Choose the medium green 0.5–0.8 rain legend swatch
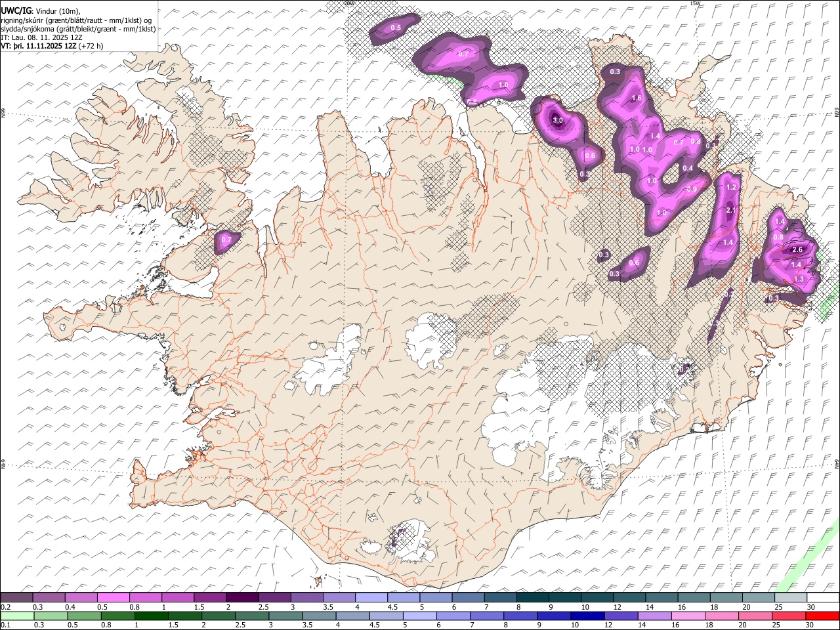This screenshot has height=630, width=840. (84, 616)
